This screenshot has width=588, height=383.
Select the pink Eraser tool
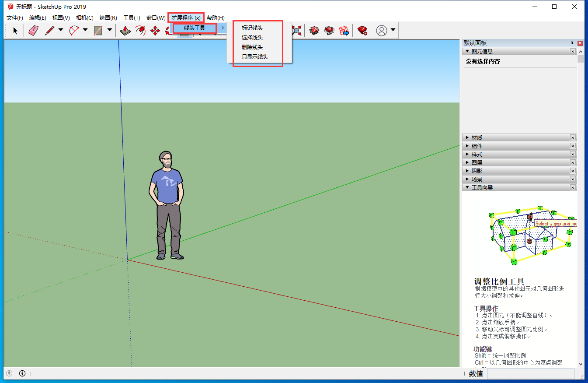[33, 31]
